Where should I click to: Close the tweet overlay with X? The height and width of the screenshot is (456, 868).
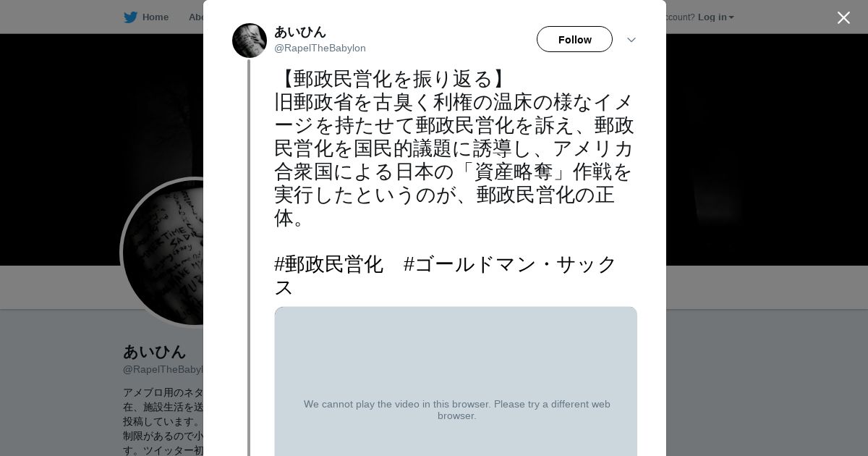click(843, 18)
